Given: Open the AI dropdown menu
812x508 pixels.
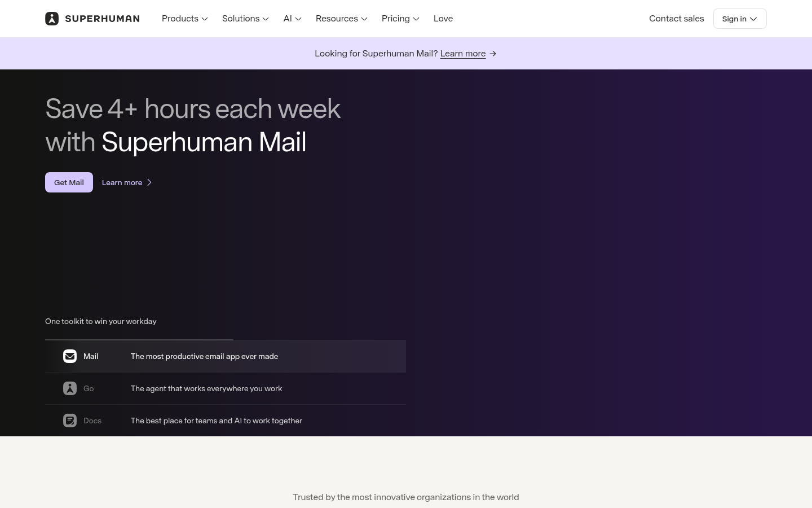Looking at the screenshot, I should coord(293,19).
